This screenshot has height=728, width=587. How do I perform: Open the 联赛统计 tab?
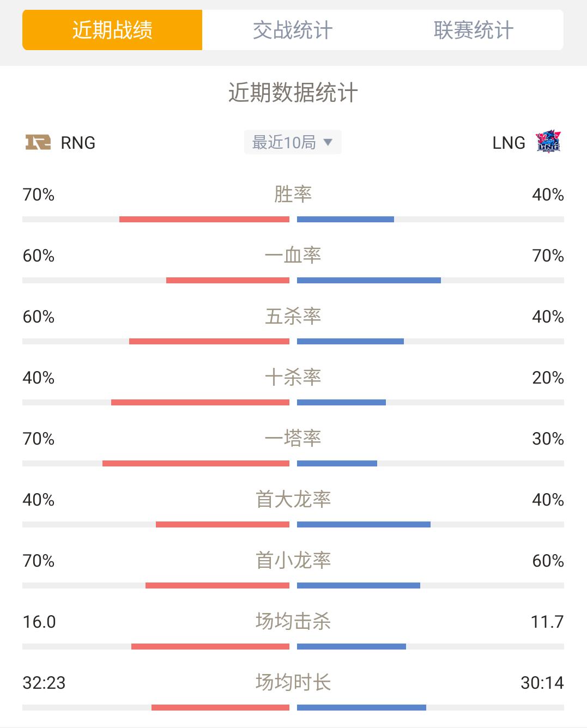473,30
